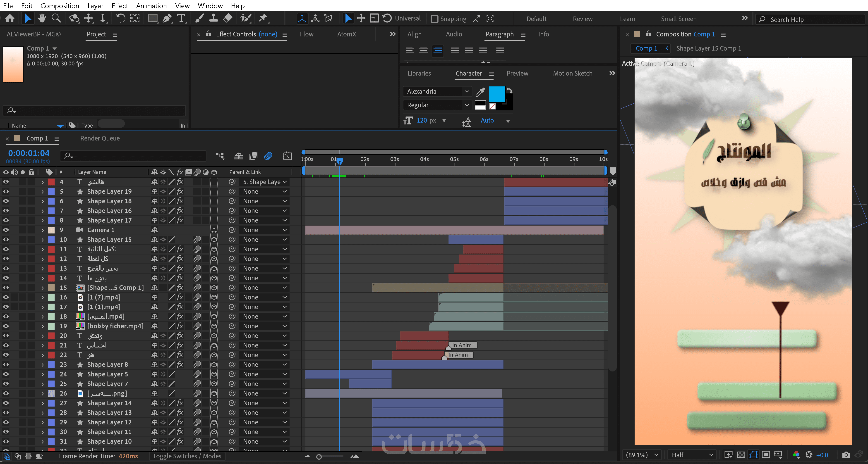
Task: Expand Shape Layer 15 properties
Action: click(x=43, y=240)
